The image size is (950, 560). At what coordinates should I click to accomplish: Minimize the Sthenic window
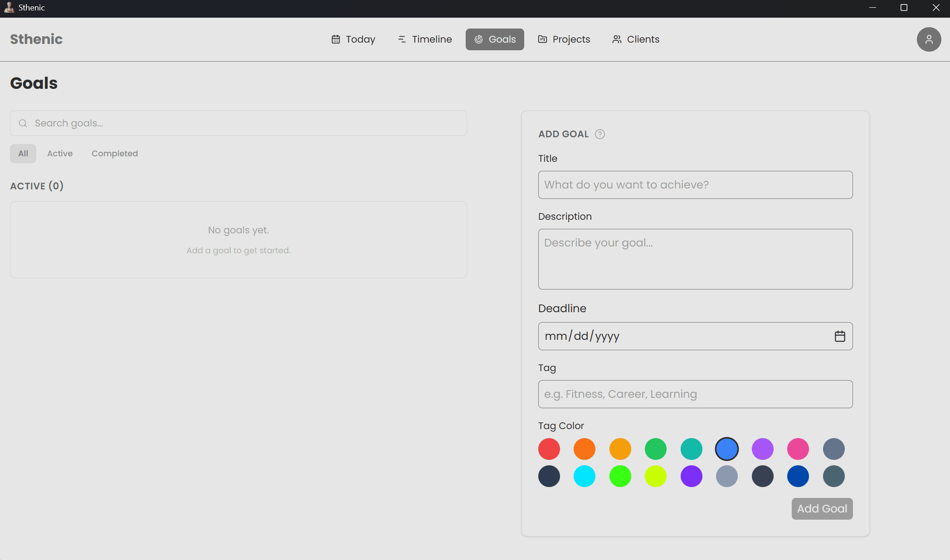click(872, 8)
